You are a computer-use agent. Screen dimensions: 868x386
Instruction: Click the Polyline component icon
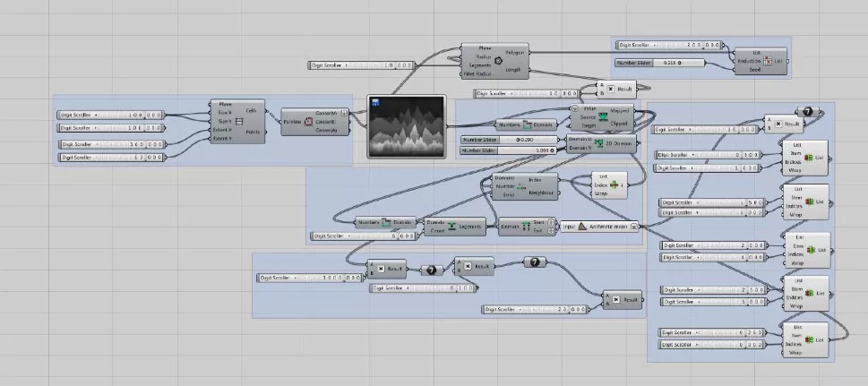[310, 123]
